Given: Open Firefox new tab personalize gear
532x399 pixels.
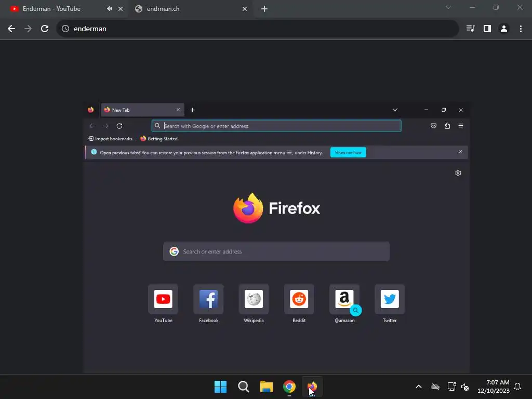Looking at the screenshot, I should (458, 173).
